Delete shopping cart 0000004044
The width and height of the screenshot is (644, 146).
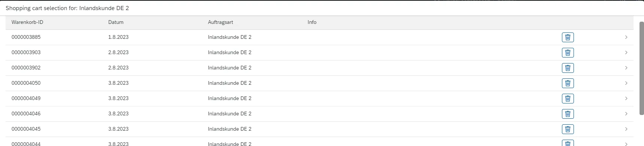click(568, 143)
